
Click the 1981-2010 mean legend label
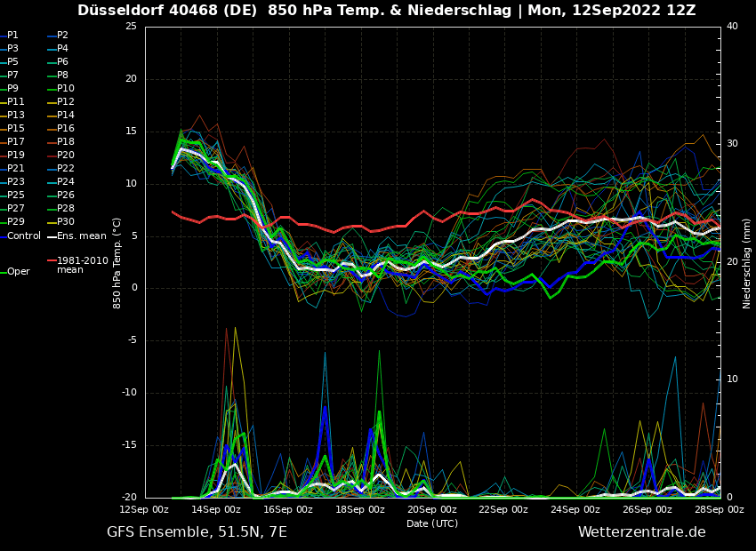(x=82, y=265)
